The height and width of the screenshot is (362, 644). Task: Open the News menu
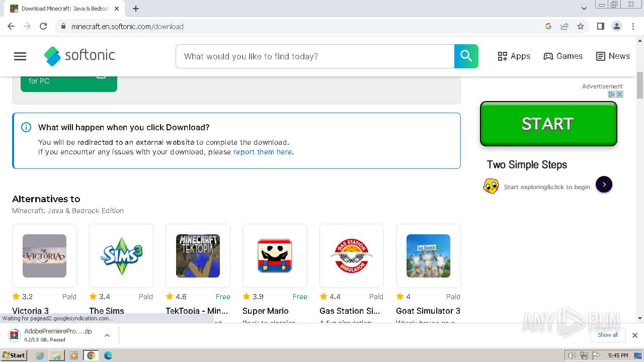[613, 56]
